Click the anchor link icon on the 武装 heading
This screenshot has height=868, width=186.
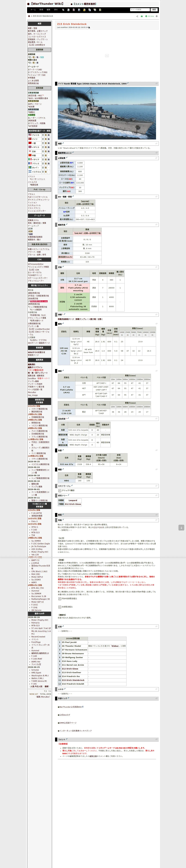[x=156, y=267]
